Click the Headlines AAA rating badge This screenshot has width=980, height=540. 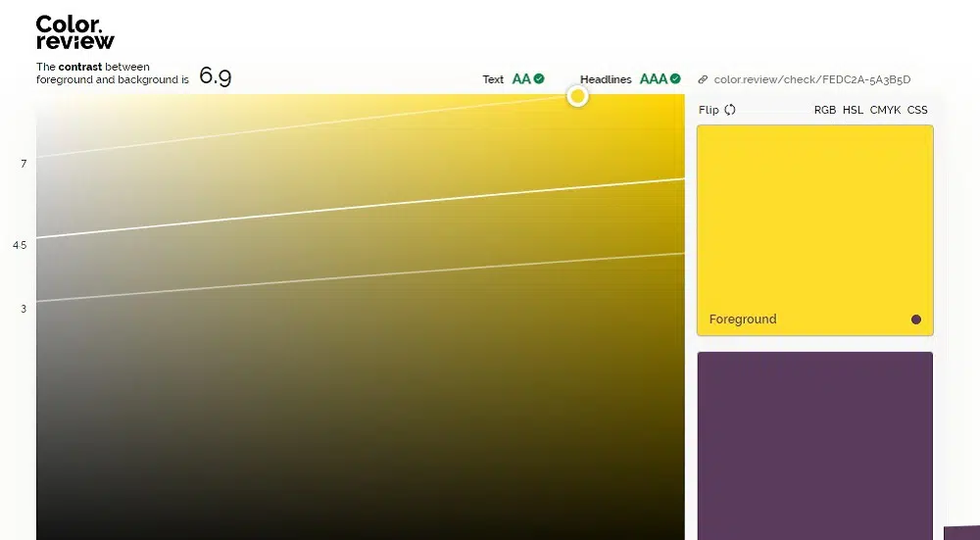[653, 79]
